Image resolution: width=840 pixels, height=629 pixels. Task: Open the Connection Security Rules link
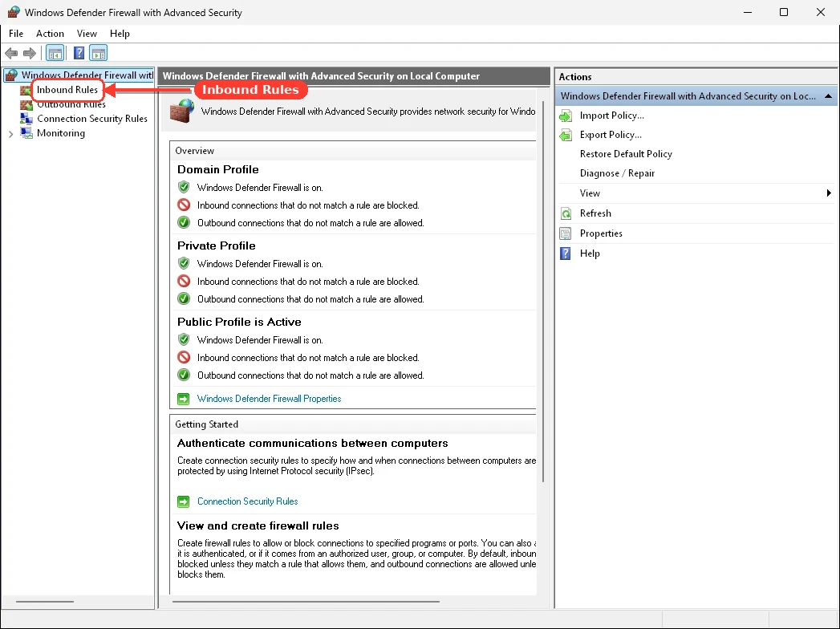point(247,501)
